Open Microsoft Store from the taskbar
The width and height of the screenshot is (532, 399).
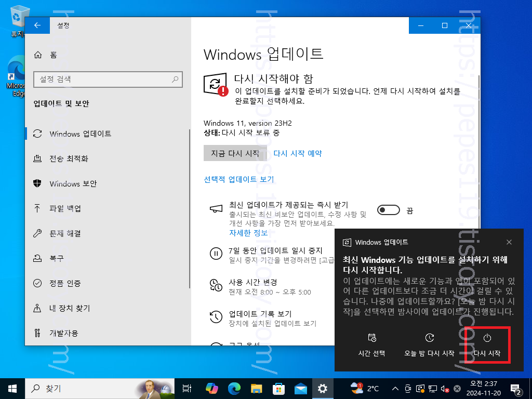[278, 389]
